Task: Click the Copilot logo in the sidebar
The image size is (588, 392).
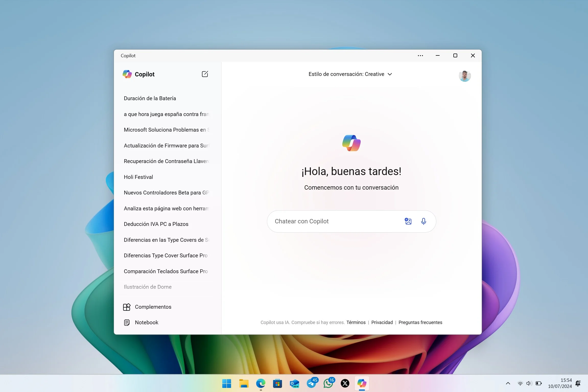Action: click(127, 74)
